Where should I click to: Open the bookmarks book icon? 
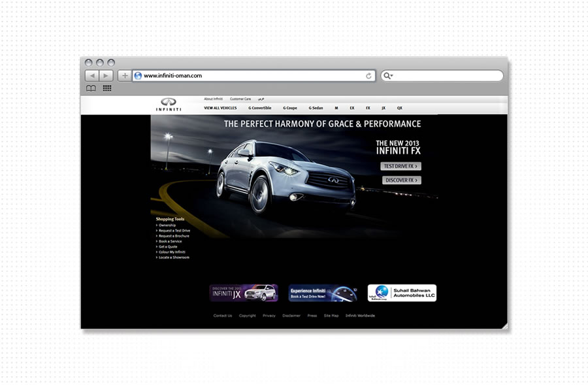point(91,88)
